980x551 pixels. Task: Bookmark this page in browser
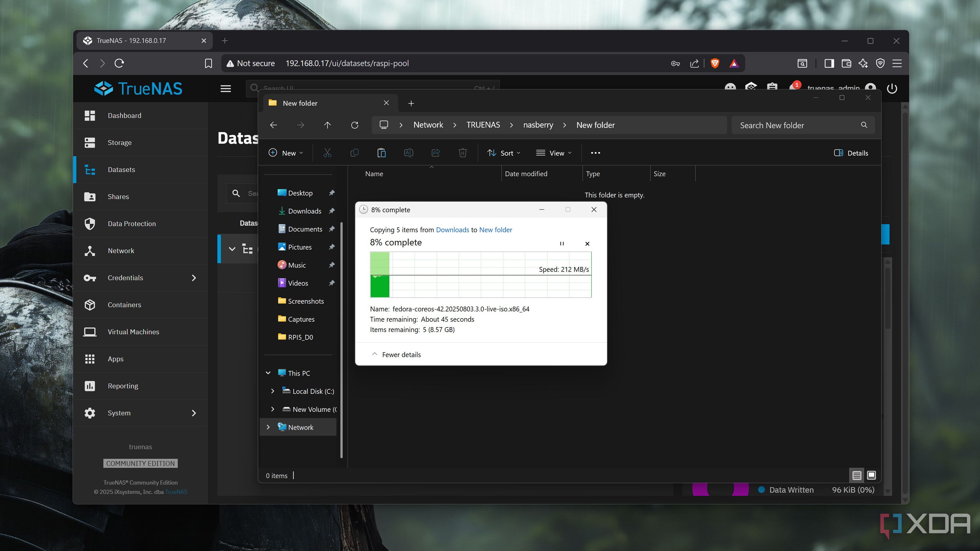(208, 63)
